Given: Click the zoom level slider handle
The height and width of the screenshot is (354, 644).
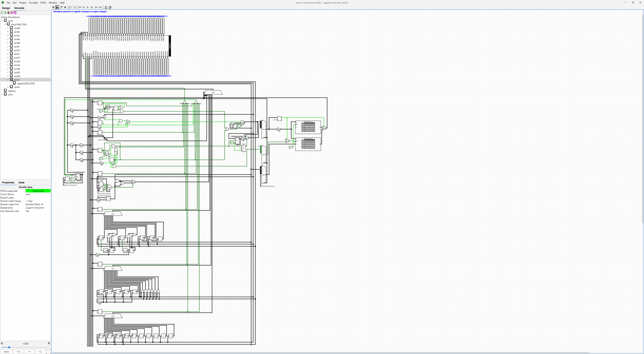Looking at the screenshot, I should coord(9,347).
